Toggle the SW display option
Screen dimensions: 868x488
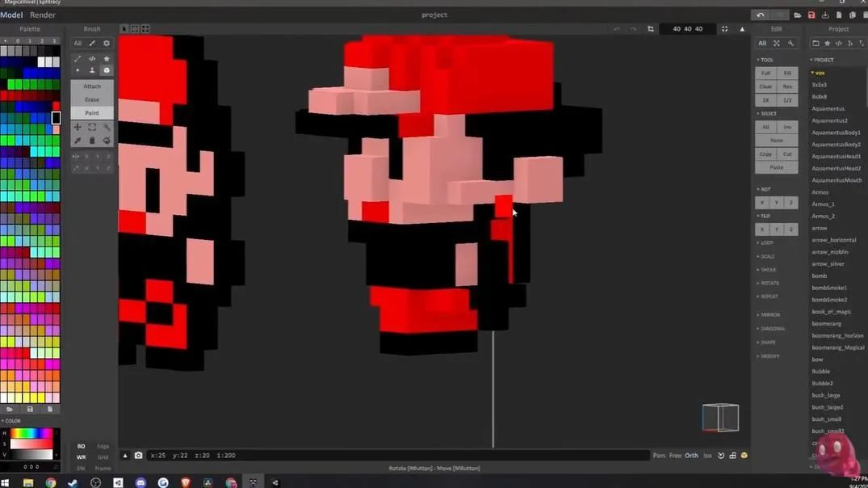click(81, 468)
